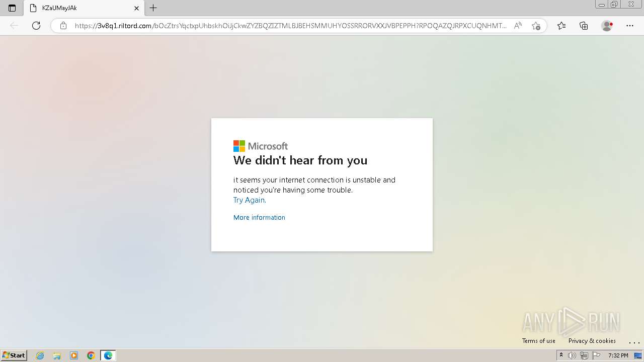Viewport: 644px width, 362px height.
Task: Open the browser profile icon
Action: [607, 26]
